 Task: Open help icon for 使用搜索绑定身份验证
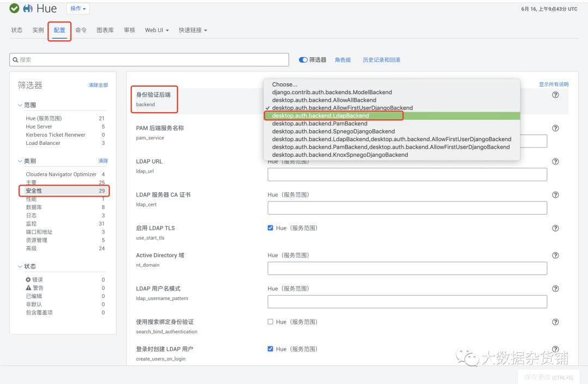click(555, 322)
